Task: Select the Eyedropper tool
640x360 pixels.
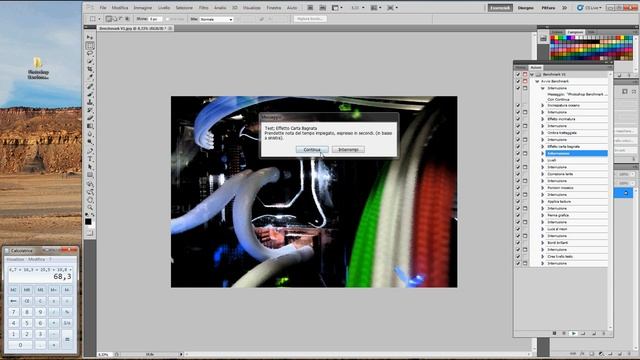Action: 90,77
